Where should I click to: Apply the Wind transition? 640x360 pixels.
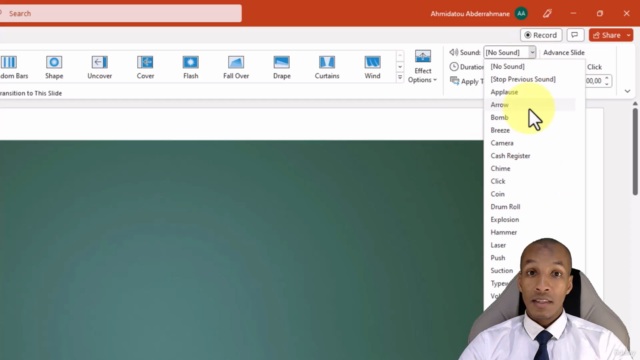click(x=372, y=67)
